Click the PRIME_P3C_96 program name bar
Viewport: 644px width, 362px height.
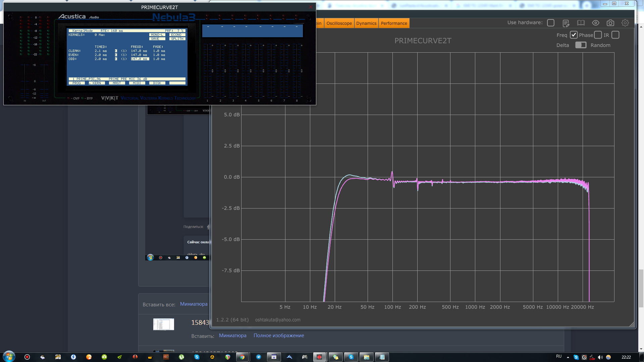(127, 79)
